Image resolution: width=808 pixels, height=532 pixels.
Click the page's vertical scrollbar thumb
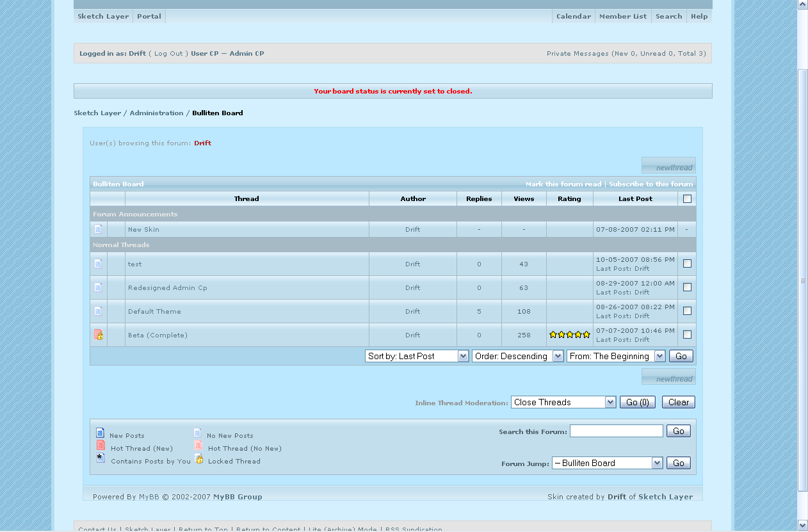[802, 280]
